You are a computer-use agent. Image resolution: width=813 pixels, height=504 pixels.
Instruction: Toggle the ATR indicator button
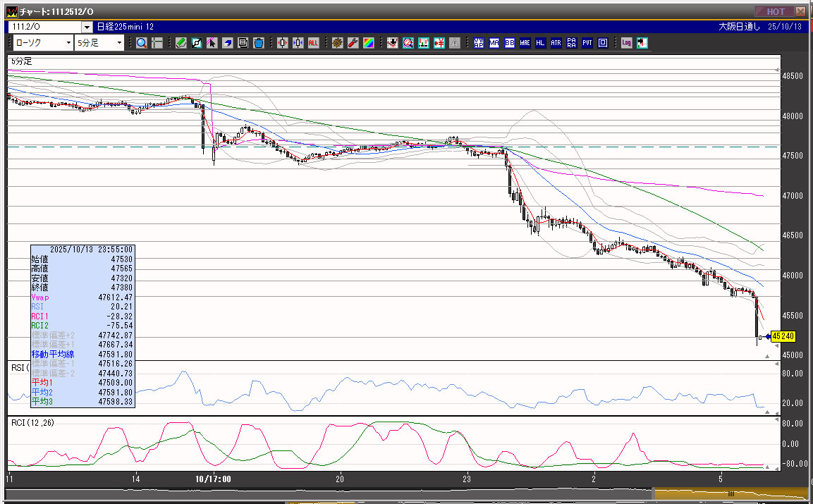(556, 43)
